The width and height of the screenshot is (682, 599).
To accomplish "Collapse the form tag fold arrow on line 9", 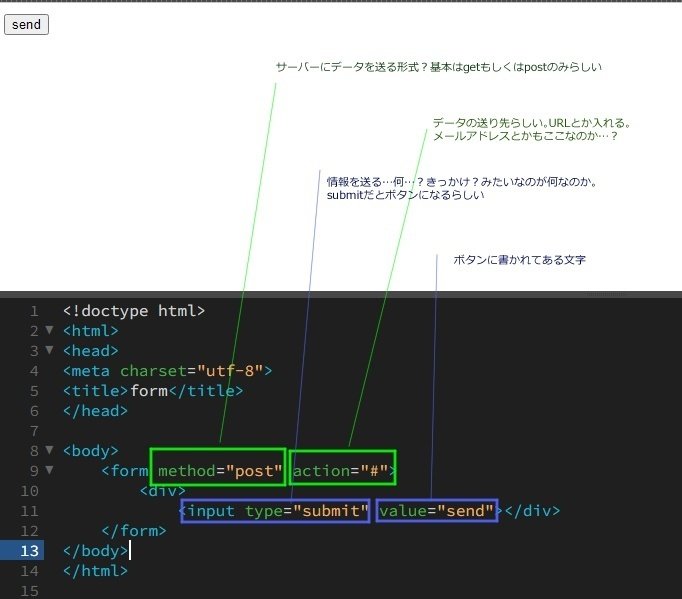I will click(x=50, y=470).
